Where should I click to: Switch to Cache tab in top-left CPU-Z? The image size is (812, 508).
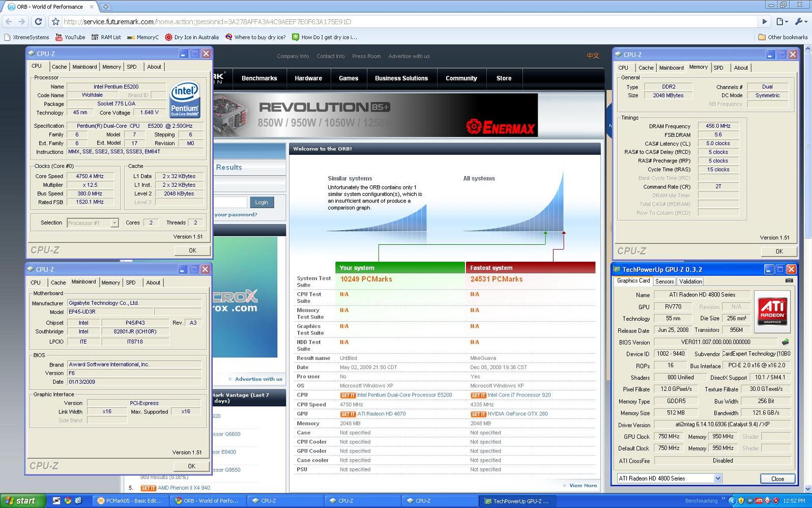coord(59,67)
